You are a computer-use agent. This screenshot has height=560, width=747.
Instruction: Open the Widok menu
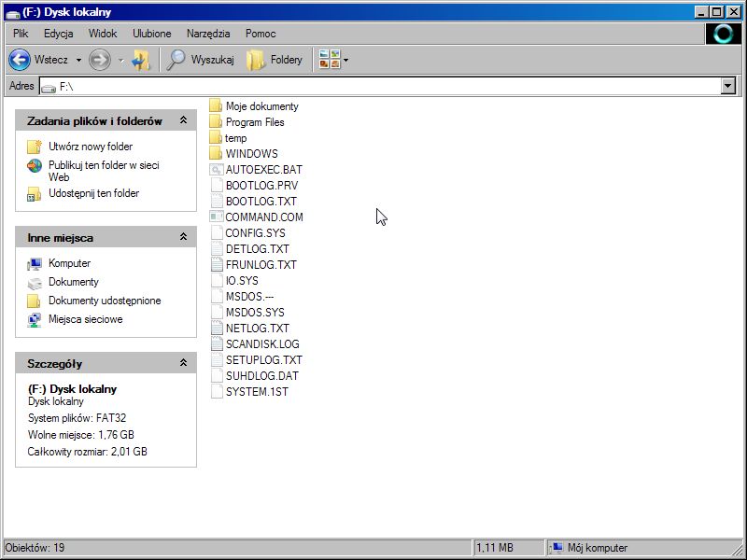tap(103, 34)
